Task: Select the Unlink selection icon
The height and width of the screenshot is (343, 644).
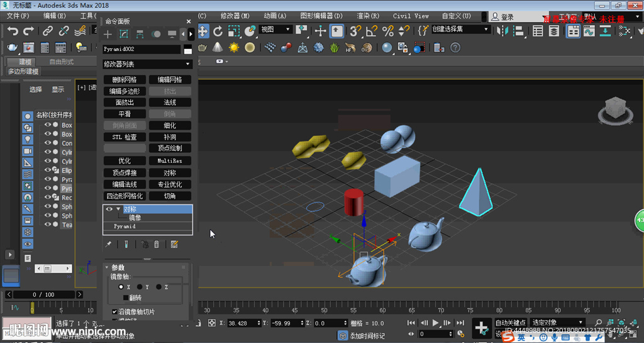Action: click(64, 31)
